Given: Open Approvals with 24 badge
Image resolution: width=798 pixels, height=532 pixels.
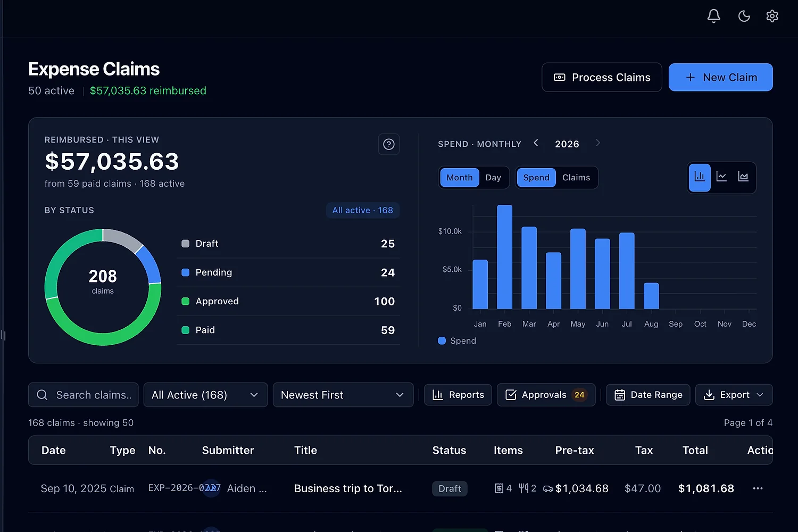Looking at the screenshot, I should [x=546, y=395].
